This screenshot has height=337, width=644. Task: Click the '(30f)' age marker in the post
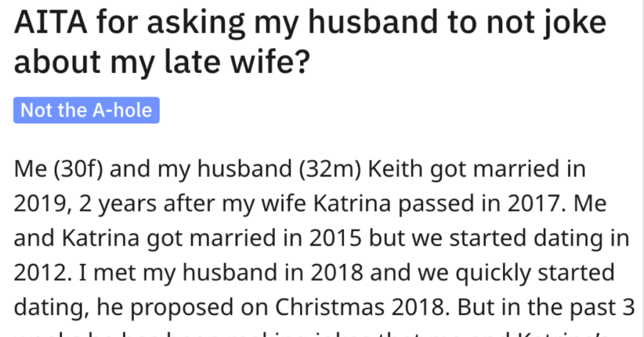point(78,169)
